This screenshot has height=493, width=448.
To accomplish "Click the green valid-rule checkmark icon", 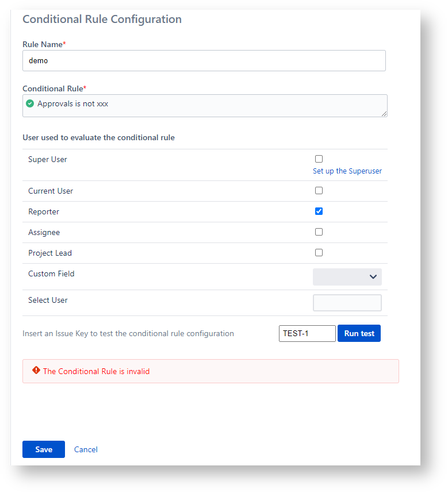I will pos(30,104).
